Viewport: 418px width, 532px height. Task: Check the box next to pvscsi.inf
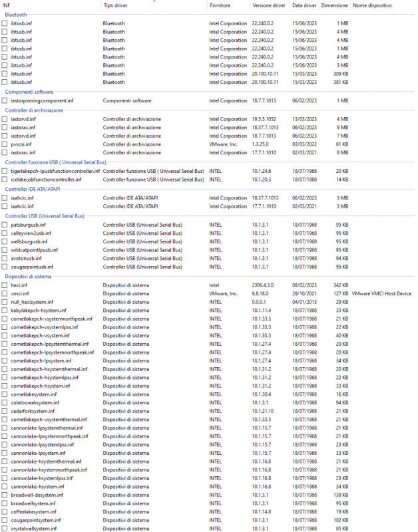pos(5,144)
